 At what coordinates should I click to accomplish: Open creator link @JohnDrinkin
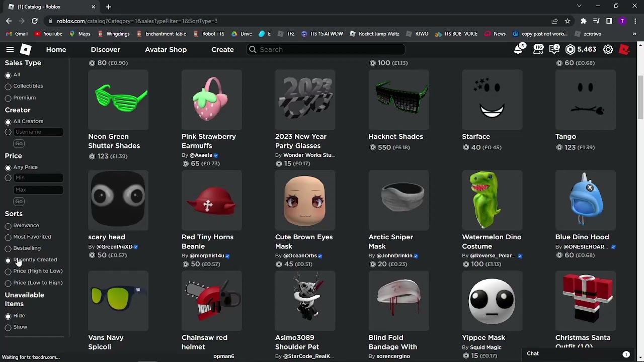pyautogui.click(x=397, y=256)
